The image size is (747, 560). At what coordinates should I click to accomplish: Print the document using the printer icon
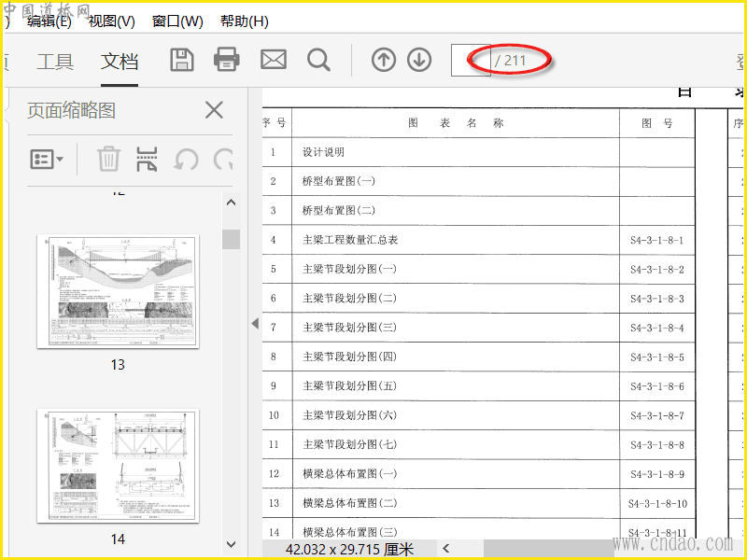click(x=226, y=60)
